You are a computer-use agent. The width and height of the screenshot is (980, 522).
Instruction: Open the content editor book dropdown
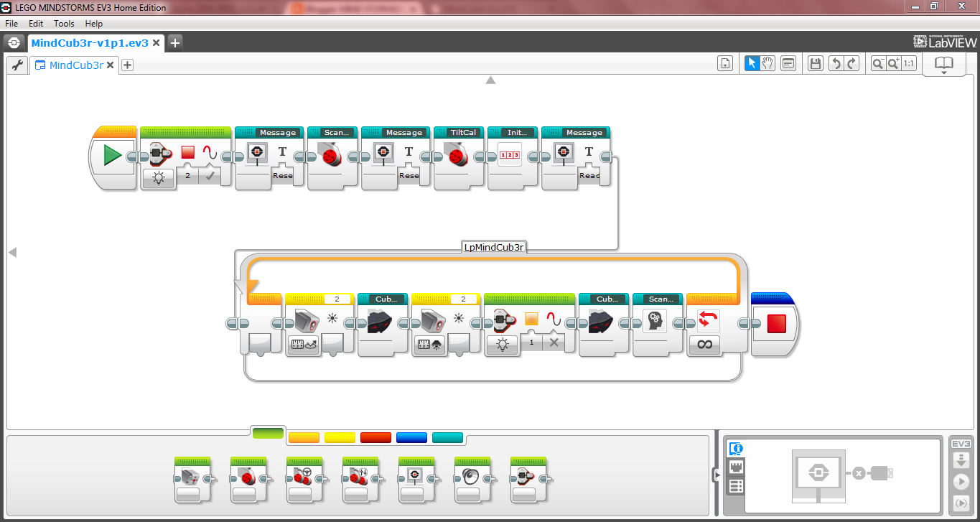point(943,65)
